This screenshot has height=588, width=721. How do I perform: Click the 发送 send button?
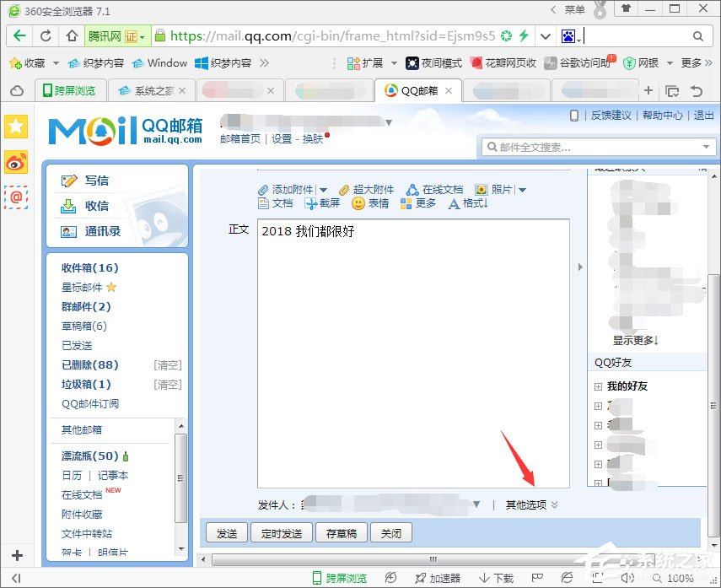tap(226, 532)
